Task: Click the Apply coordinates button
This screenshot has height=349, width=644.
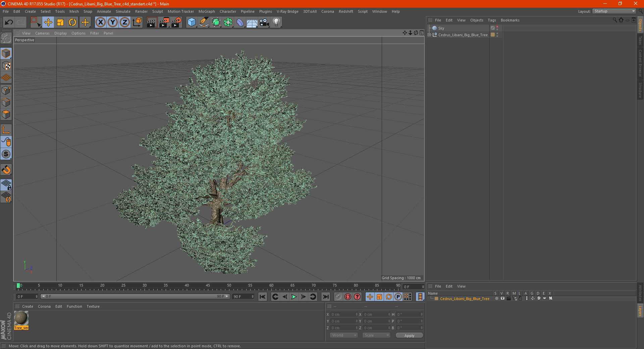Action: (409, 336)
